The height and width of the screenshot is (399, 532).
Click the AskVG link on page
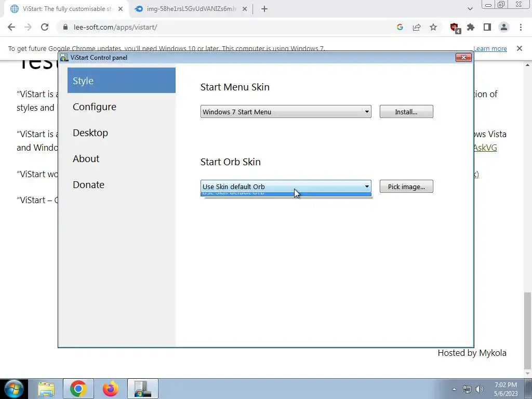(485, 148)
